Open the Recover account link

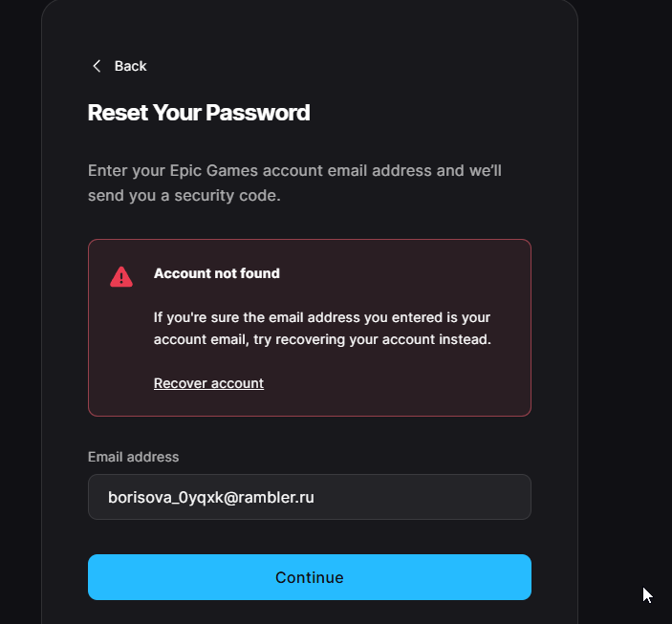208,383
